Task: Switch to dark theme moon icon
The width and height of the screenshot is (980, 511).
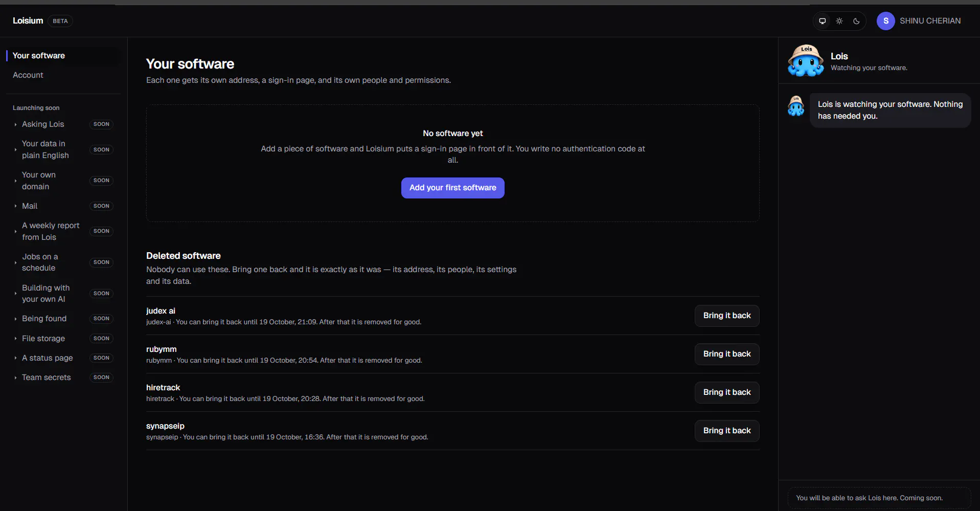Action: coord(856,21)
